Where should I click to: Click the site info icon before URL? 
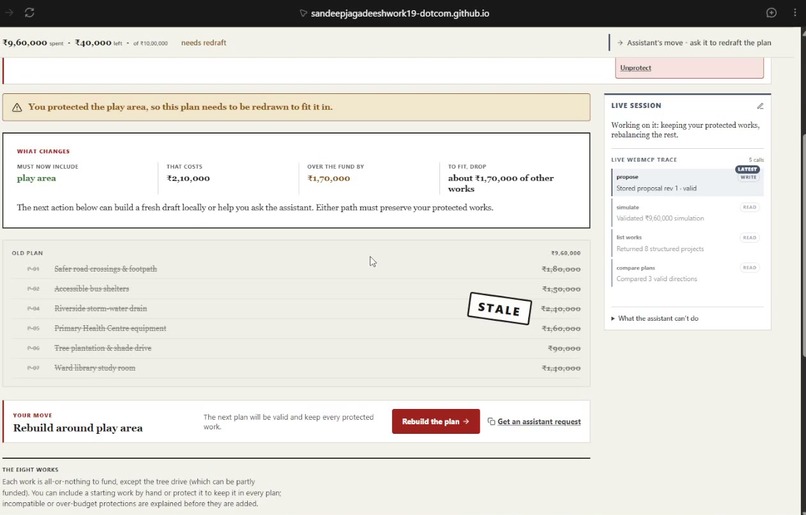(x=303, y=13)
